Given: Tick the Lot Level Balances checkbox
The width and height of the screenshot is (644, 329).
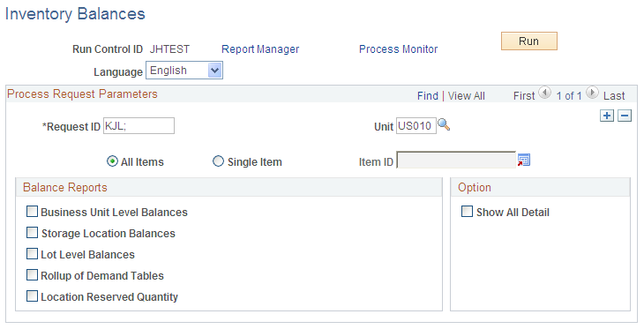Looking at the screenshot, I should point(32,253).
